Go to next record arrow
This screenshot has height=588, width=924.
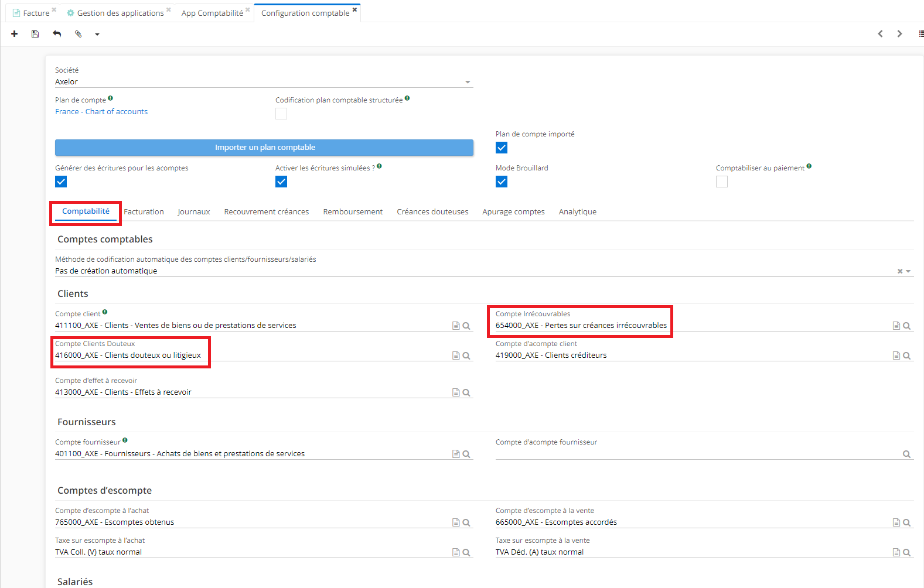coord(899,34)
